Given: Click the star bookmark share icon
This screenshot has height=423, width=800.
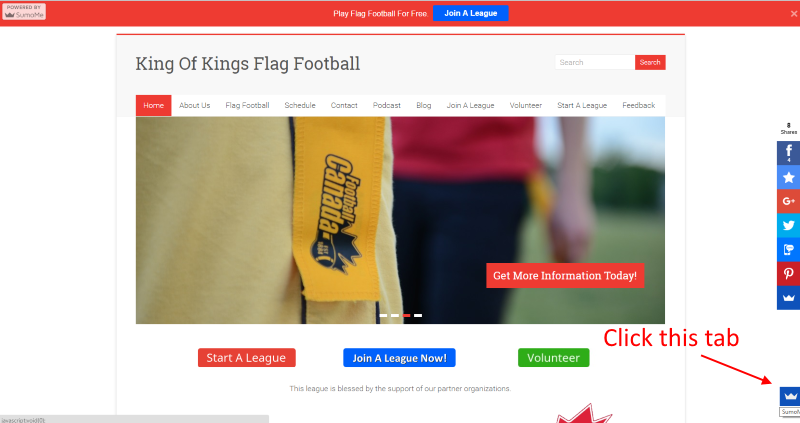Looking at the screenshot, I should click(788, 177).
